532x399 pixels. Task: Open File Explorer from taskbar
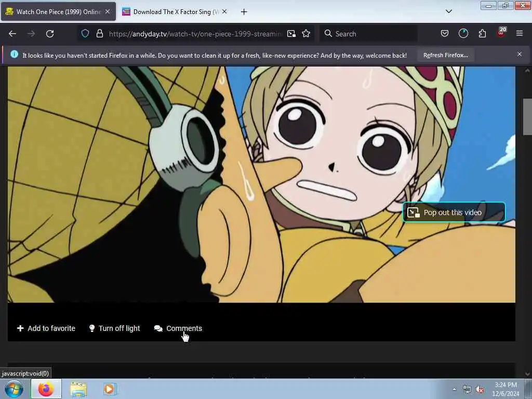[x=79, y=389]
